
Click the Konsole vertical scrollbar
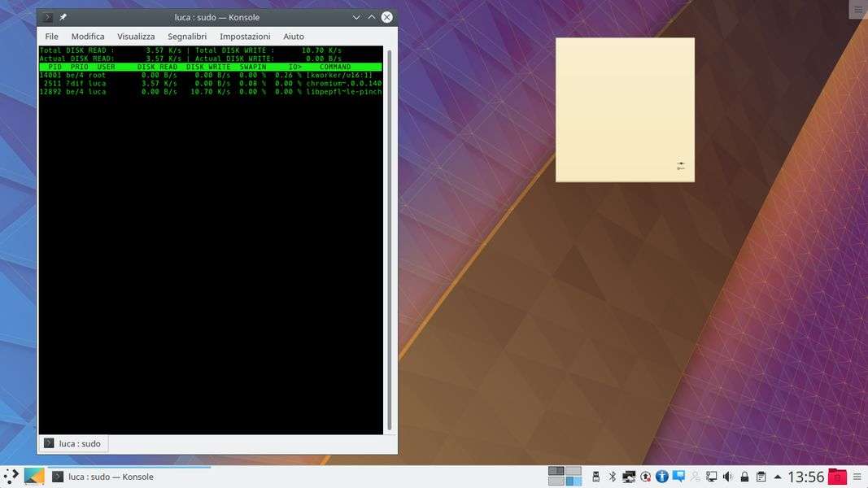[x=389, y=240]
